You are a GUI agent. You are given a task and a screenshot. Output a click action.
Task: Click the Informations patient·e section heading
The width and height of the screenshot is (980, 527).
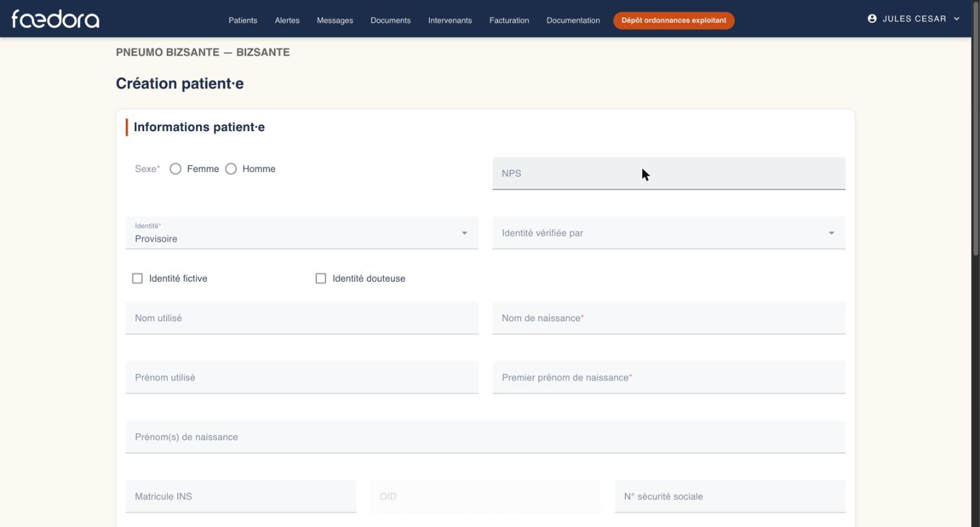[199, 127]
